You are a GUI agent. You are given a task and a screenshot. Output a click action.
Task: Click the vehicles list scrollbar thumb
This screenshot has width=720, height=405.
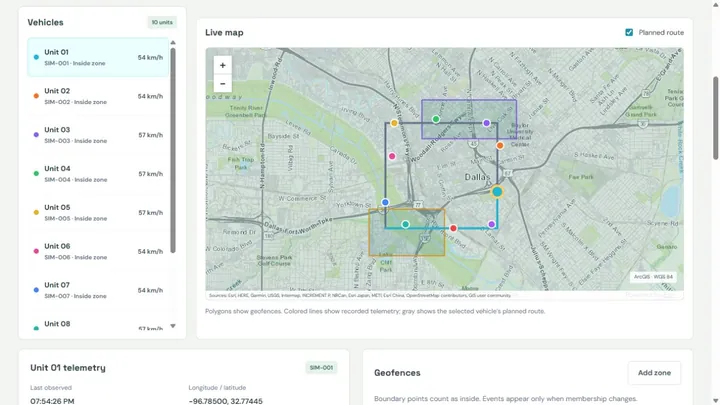tap(173, 150)
